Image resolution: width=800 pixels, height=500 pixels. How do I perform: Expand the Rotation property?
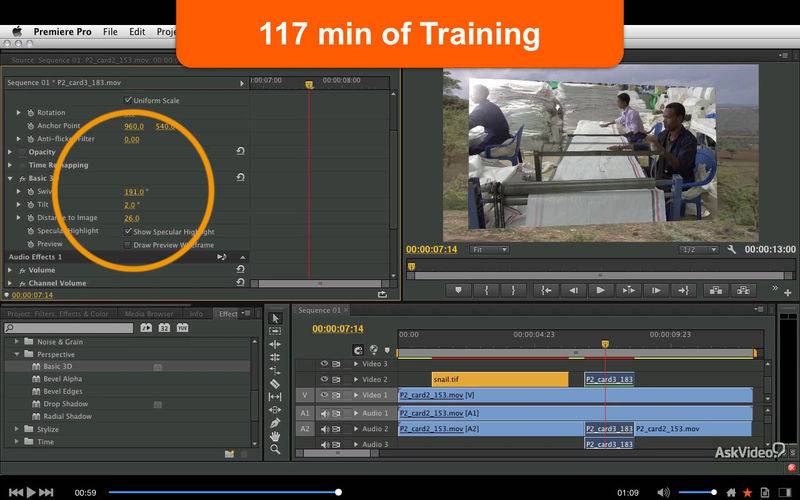(19, 112)
